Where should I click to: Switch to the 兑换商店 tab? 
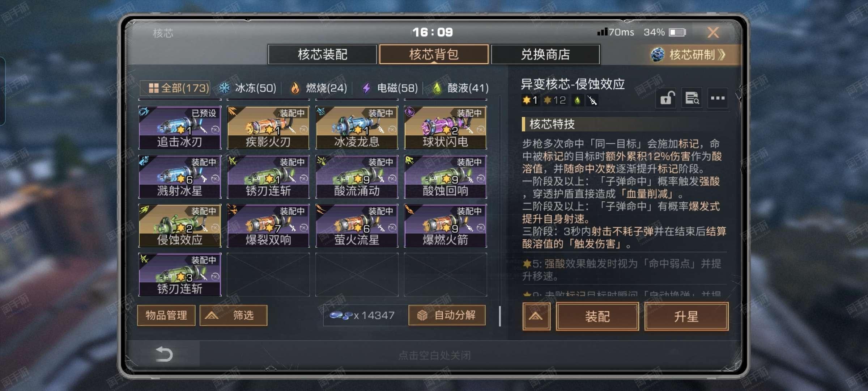(x=545, y=55)
